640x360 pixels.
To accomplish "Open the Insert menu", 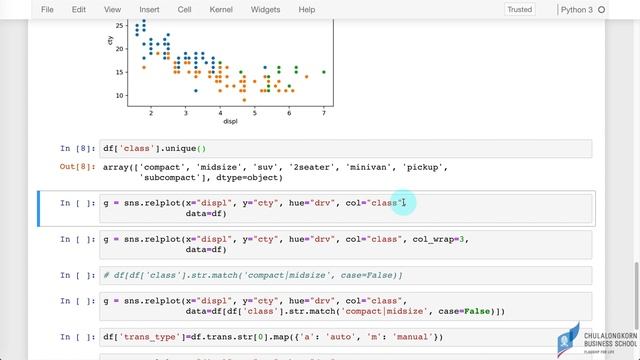I will 149,9.
